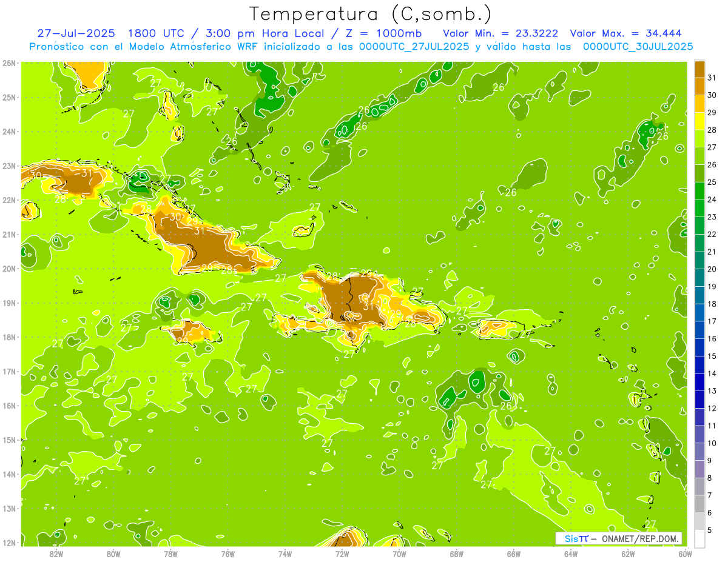
Task: Click the legend scale value '22'
Action: (712, 234)
